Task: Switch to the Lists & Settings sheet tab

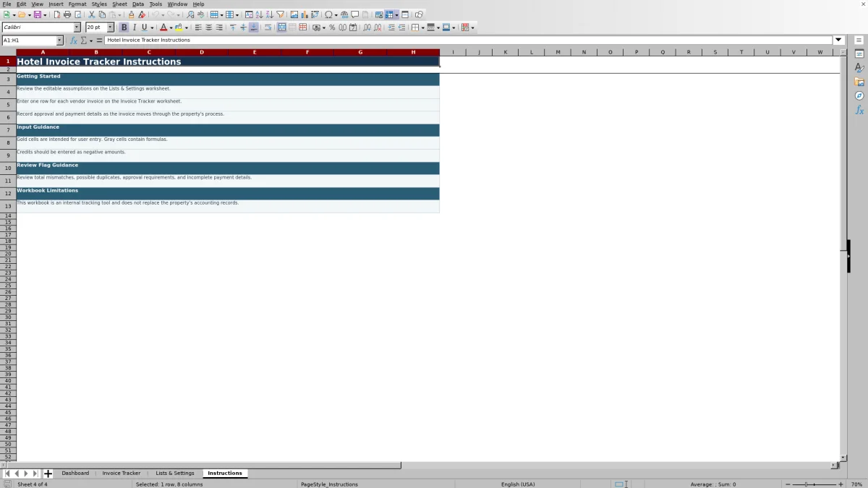Action: click(175, 474)
